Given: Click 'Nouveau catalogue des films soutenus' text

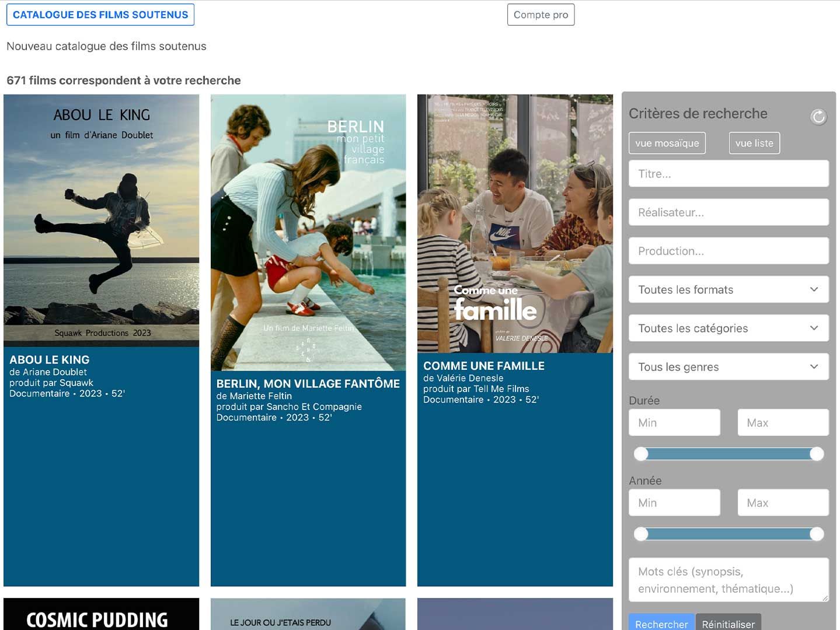Looking at the screenshot, I should pyautogui.click(x=106, y=46).
